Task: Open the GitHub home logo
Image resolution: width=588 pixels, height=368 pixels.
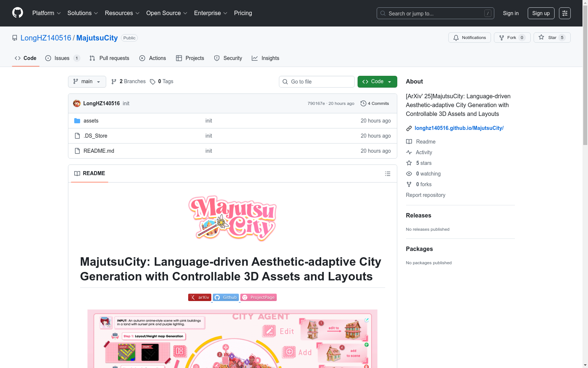Action: tap(18, 13)
